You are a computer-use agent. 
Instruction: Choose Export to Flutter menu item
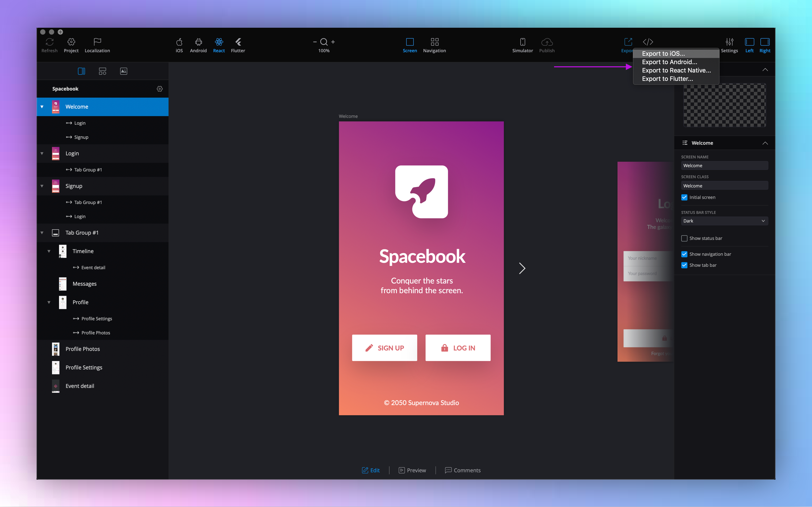[x=667, y=79]
